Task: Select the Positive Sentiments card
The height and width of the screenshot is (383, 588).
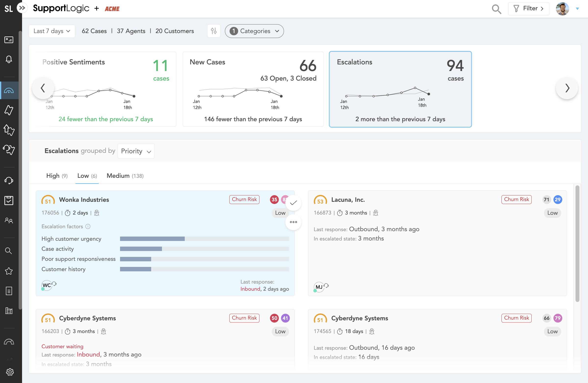Action: 106,89
